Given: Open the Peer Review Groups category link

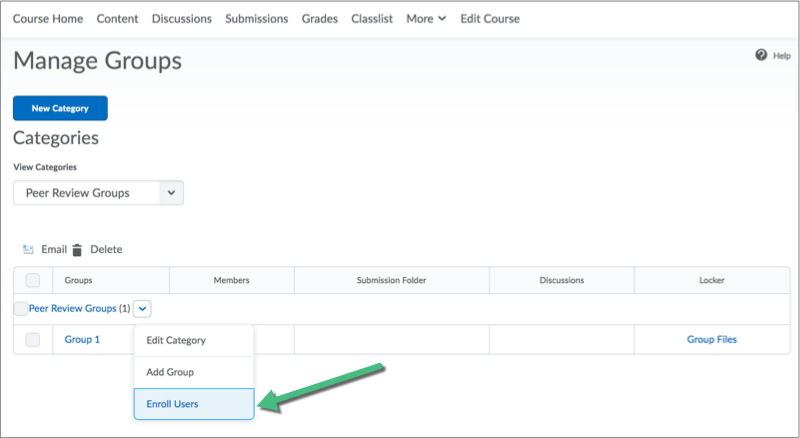Looking at the screenshot, I should pyautogui.click(x=72, y=308).
